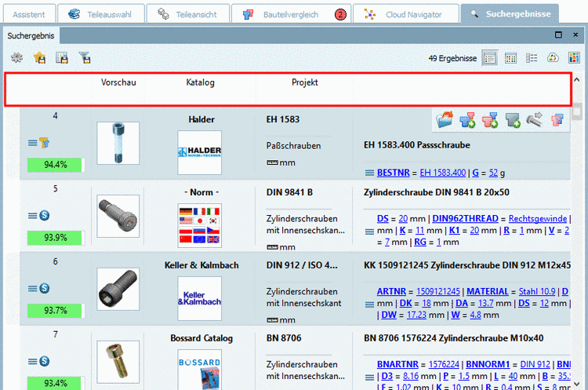Viewport: 588px width, 390px height.
Task: Click the Vorschau column header
Action: pyautogui.click(x=118, y=82)
